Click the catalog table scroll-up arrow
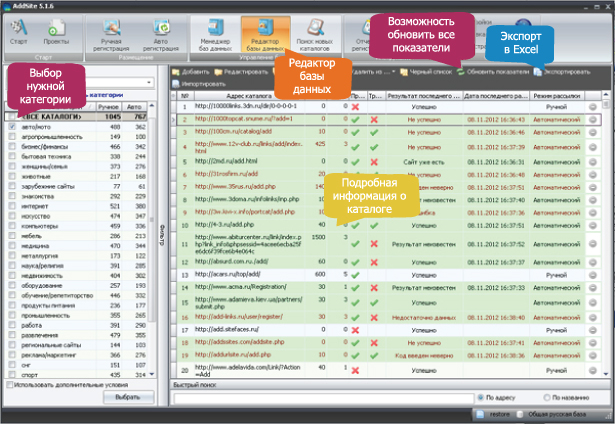The width and height of the screenshot is (615, 425). click(x=606, y=95)
